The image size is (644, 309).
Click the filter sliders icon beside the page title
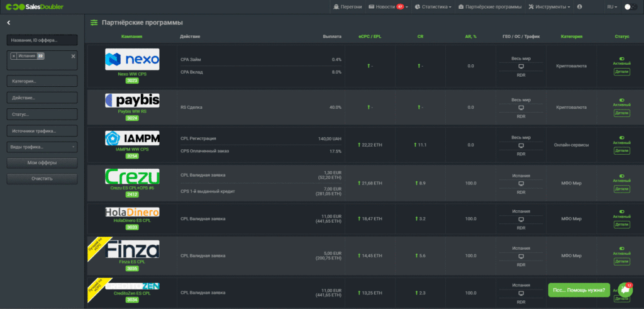tap(94, 23)
